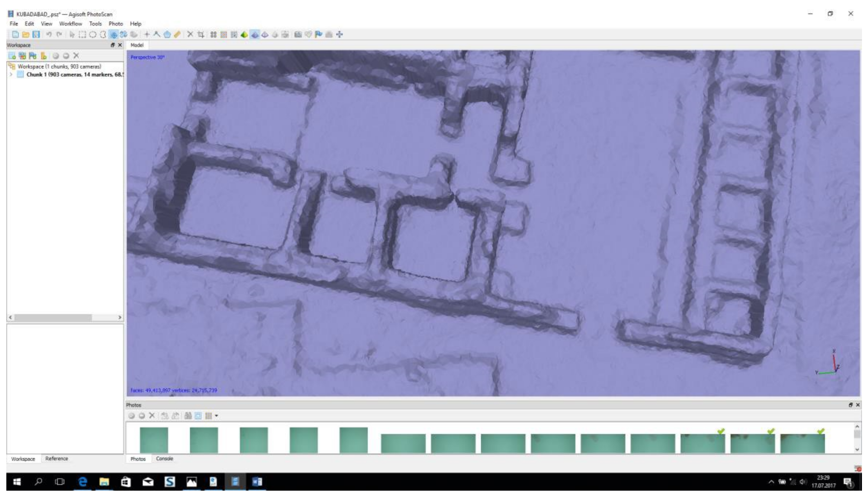
Task: Open Microsoft Edge from the taskbar
Action: [x=82, y=482]
